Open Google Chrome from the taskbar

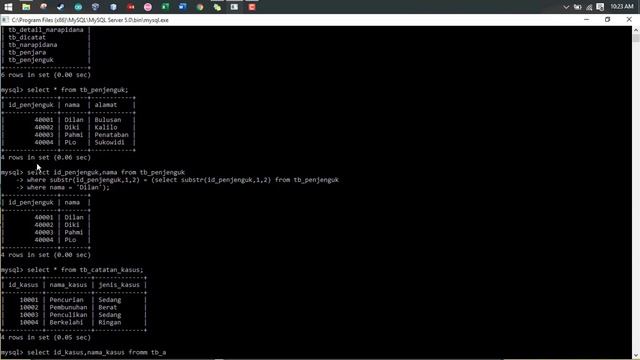click(200, 7)
